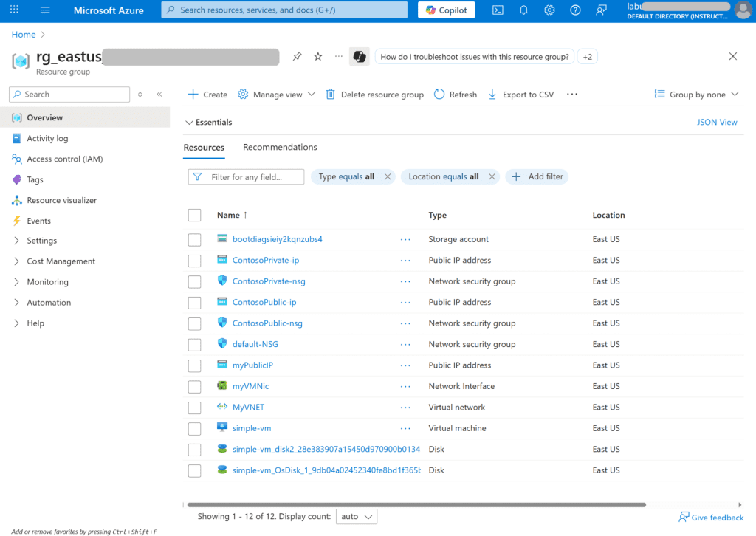This screenshot has width=756, height=536.
Task: Switch to the Recommendations tab
Action: pyautogui.click(x=280, y=148)
